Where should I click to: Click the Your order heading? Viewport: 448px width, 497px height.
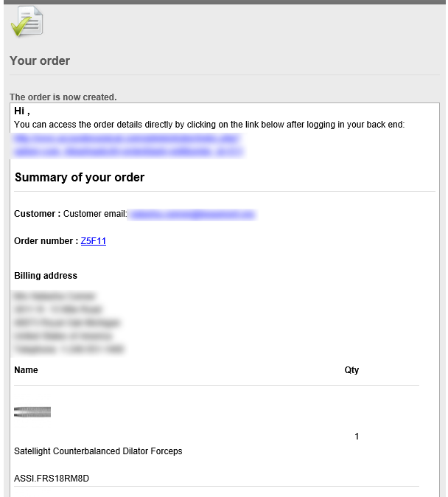coord(40,60)
